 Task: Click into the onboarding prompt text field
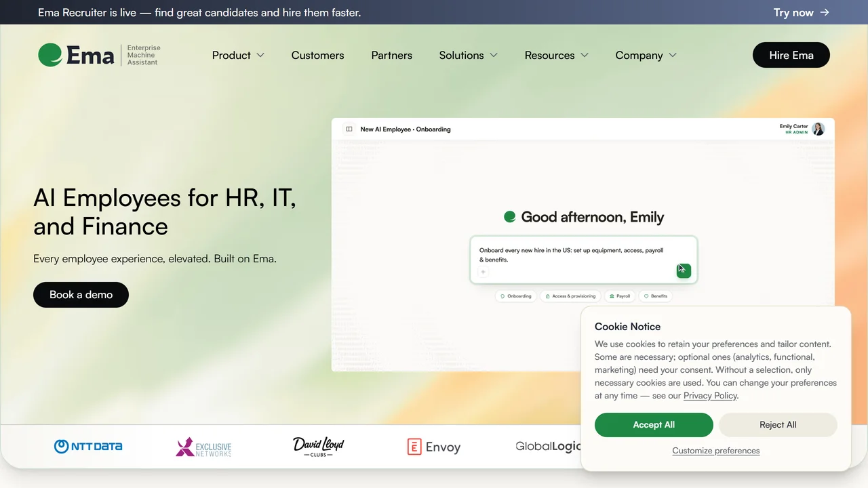click(583, 260)
